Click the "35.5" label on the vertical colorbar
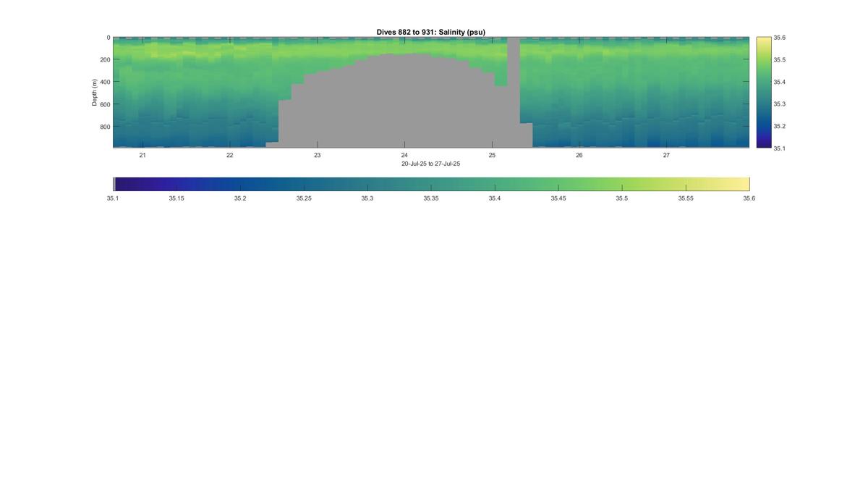The image size is (868, 493). (780, 60)
